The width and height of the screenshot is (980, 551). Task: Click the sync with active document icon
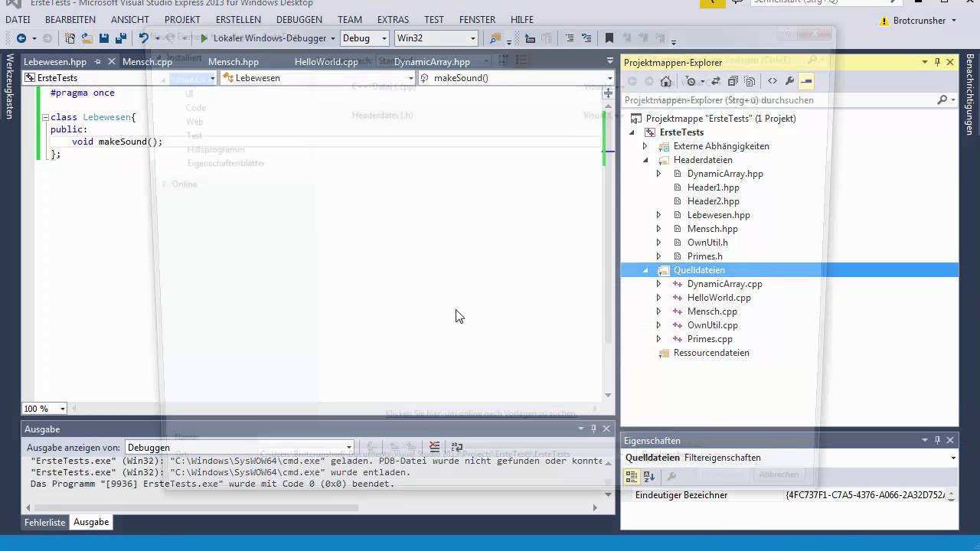715,81
